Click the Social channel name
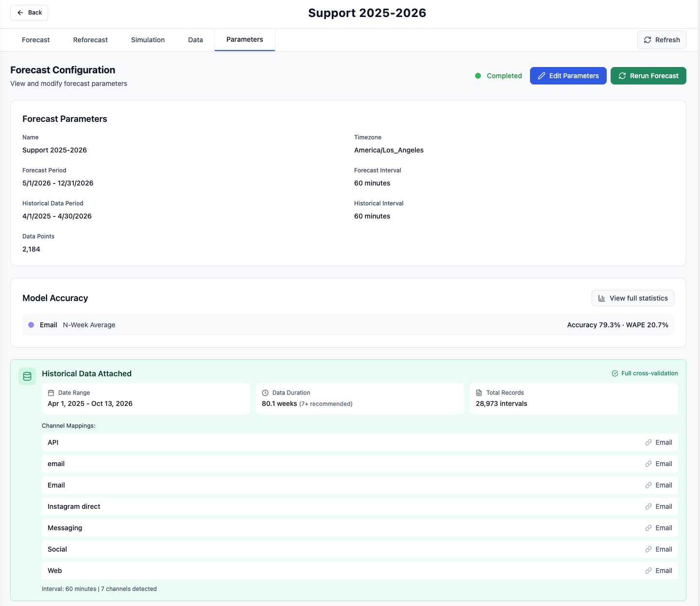 57,549
